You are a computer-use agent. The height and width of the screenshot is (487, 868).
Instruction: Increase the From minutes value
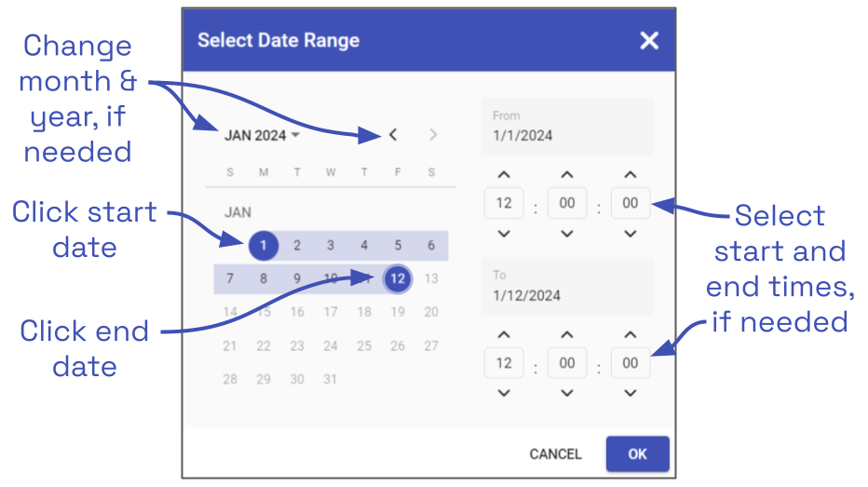tap(567, 175)
